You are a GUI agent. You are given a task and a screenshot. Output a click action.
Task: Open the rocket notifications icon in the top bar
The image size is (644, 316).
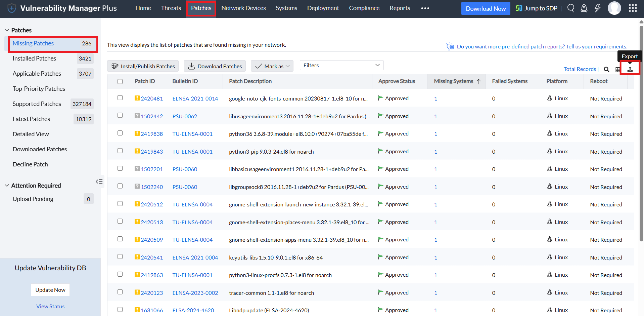click(x=584, y=8)
